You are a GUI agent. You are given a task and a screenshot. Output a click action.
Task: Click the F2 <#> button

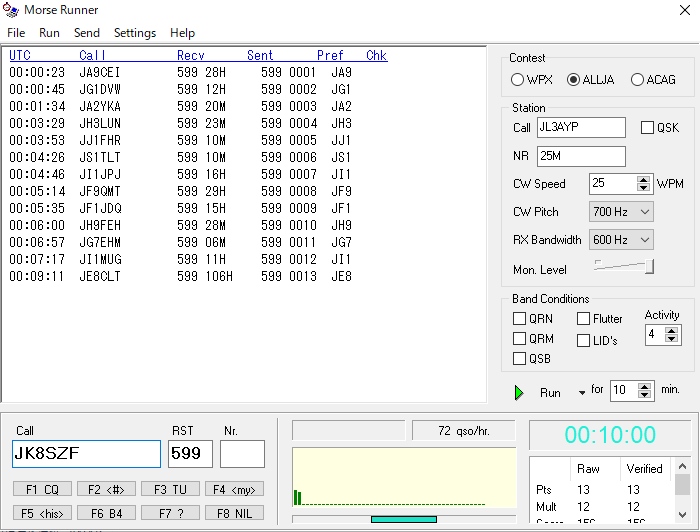[106, 489]
